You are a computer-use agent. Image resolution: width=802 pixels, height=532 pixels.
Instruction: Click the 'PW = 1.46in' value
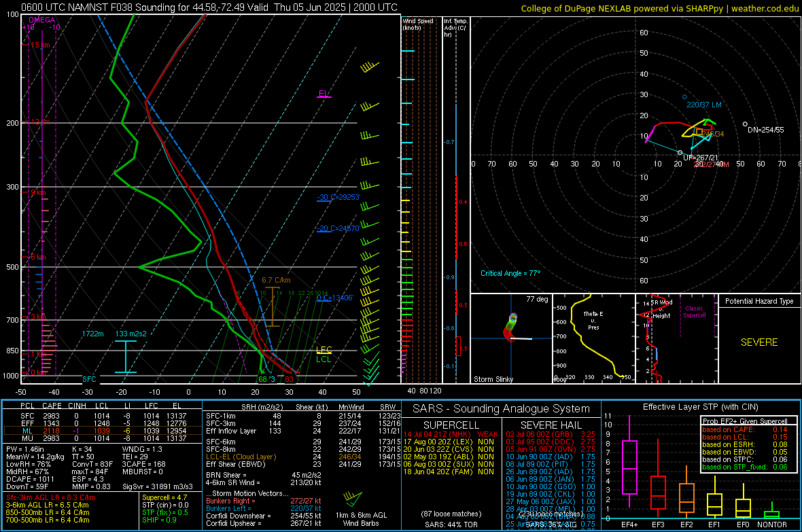[26, 449]
